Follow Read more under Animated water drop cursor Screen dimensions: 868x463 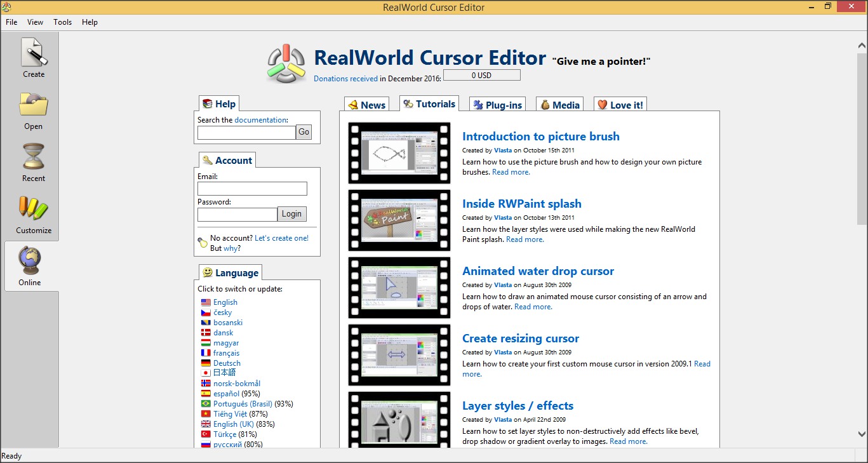tap(532, 306)
